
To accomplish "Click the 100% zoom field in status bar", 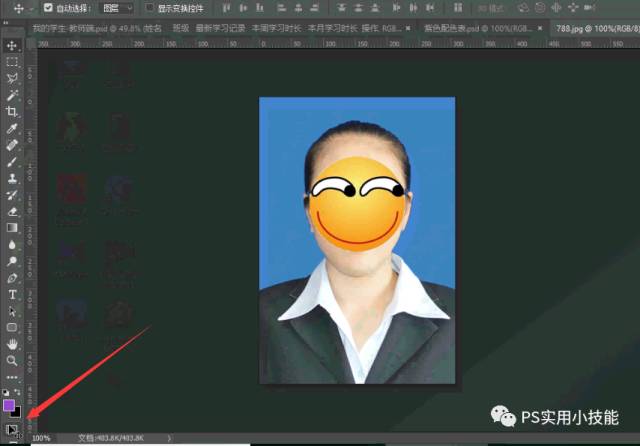I will tap(42, 438).
